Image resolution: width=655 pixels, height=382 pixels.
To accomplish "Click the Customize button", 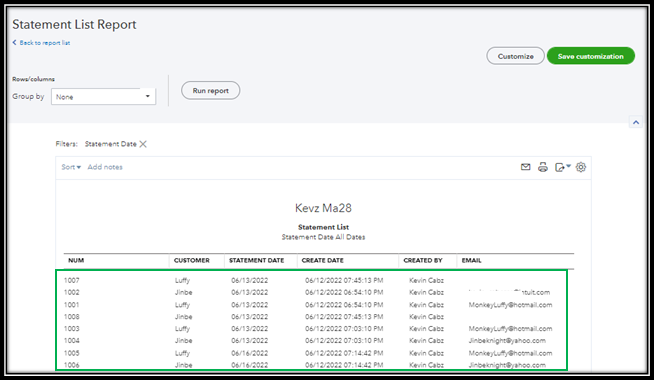I will point(515,56).
